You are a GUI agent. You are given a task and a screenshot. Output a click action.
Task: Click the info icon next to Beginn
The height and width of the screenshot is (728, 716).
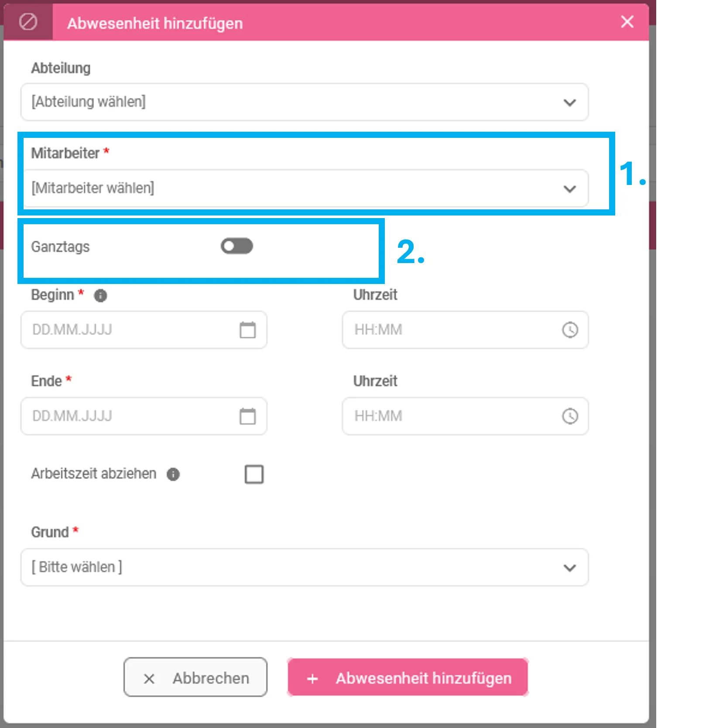(x=100, y=296)
